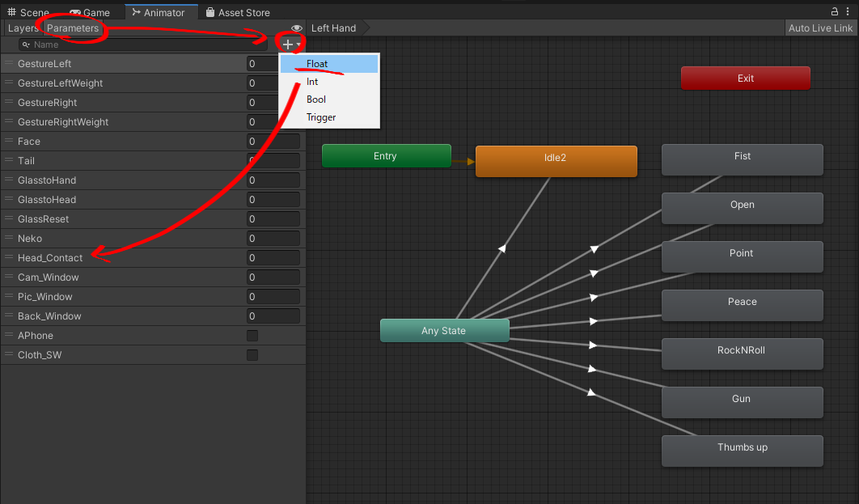Click the lock icon in top right
Screen dimensions: 859x504
pyautogui.click(x=835, y=11)
